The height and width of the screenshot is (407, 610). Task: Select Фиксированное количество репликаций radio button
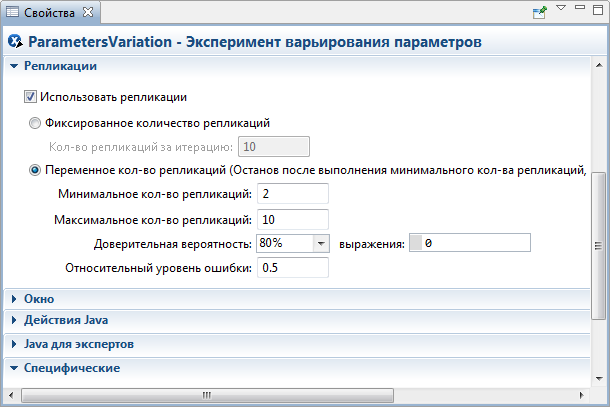coord(35,123)
